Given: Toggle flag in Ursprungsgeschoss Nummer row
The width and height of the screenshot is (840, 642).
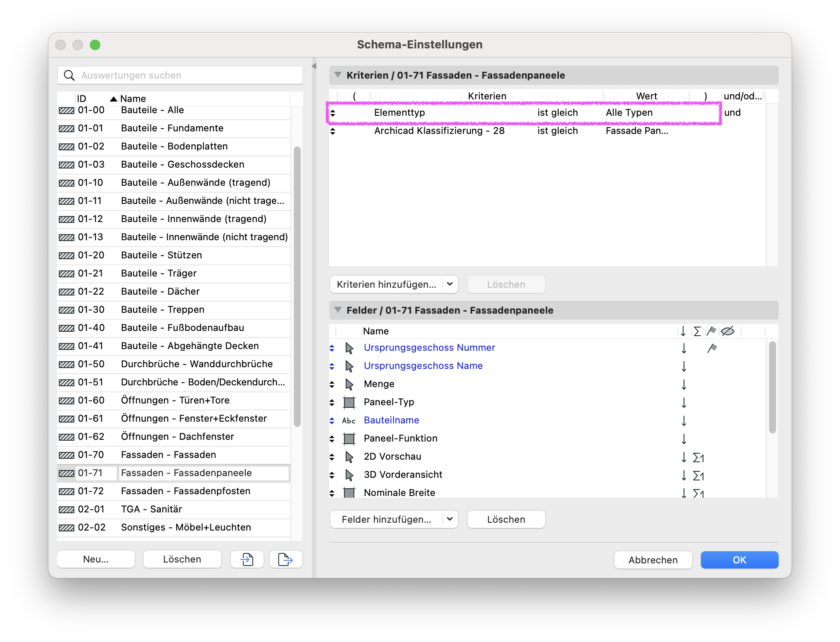Looking at the screenshot, I should coord(712,348).
